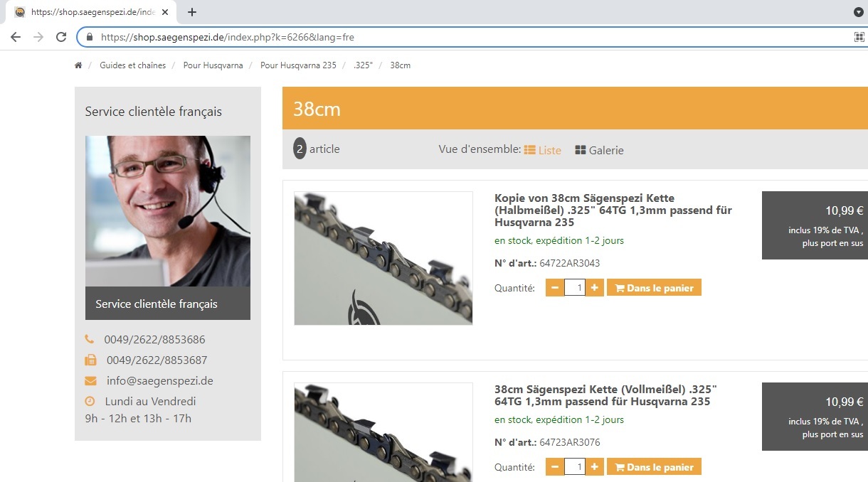868x482 pixels.
Task: Click the orange clock hours icon
Action: point(90,402)
